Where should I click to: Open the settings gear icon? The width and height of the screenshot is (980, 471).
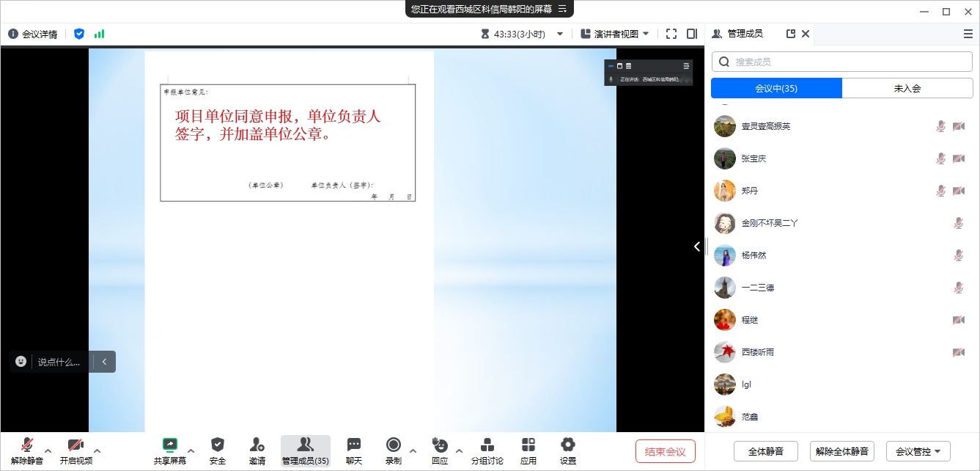[x=568, y=445]
